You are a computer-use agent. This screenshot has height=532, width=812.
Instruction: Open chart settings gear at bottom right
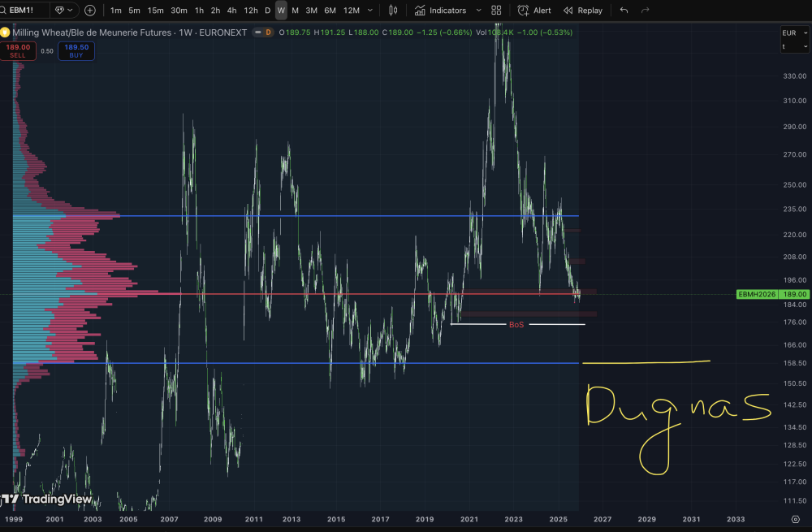pyautogui.click(x=796, y=519)
